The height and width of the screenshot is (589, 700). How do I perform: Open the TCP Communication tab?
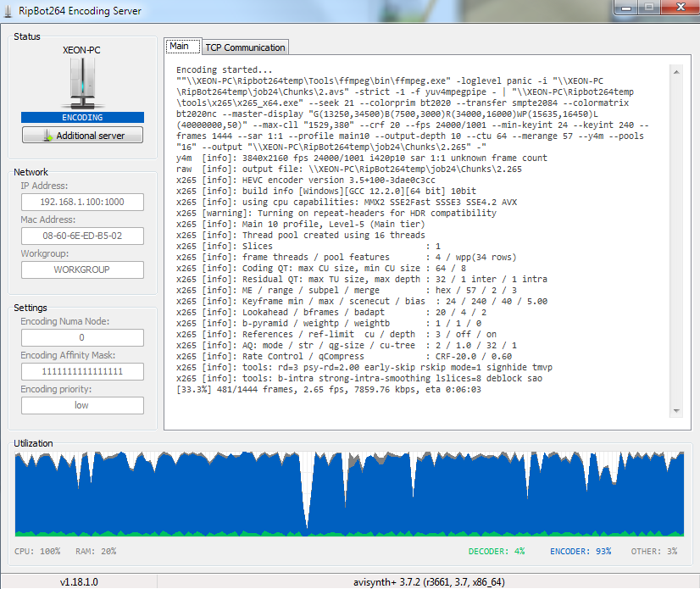coord(245,47)
